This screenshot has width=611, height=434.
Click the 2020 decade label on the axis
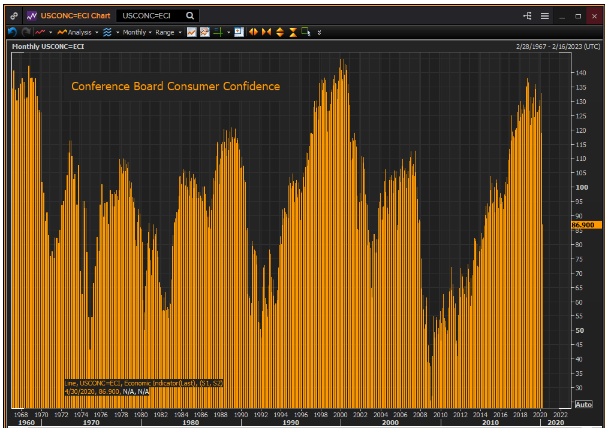pos(555,423)
